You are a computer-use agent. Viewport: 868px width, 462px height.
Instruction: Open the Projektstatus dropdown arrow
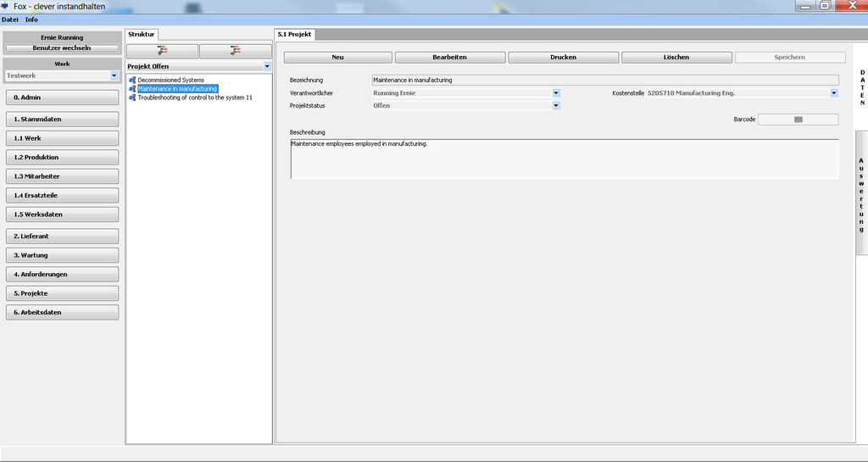(556, 106)
